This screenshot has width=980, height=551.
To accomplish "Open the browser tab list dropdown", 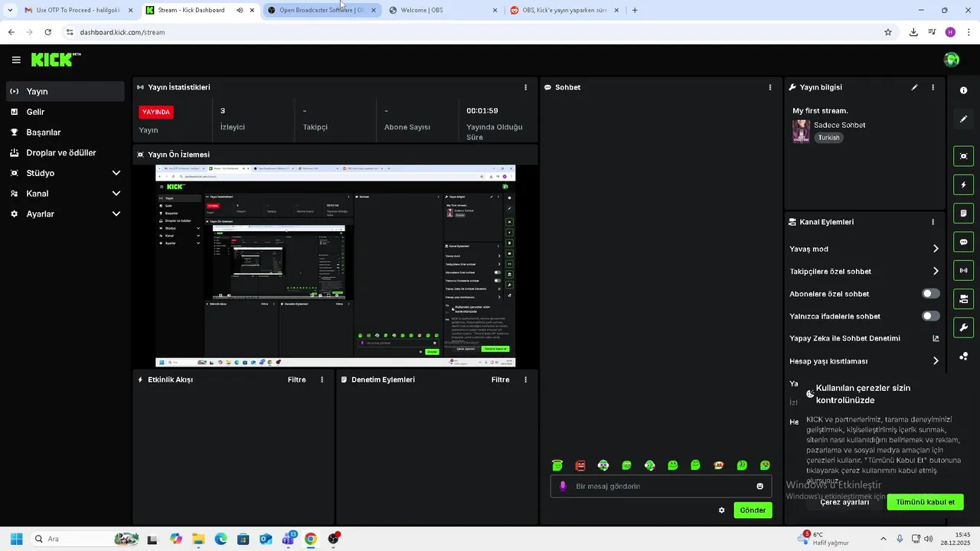I will click(10, 10).
